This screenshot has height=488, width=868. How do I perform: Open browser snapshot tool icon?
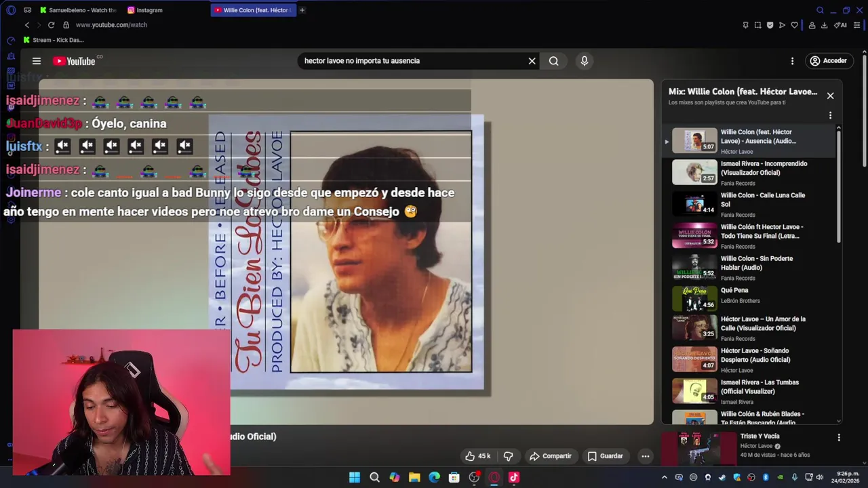757,25
